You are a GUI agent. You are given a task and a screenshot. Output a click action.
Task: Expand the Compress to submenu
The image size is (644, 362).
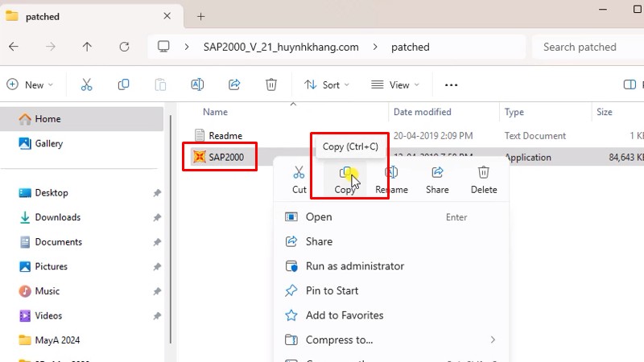pyautogui.click(x=493, y=339)
